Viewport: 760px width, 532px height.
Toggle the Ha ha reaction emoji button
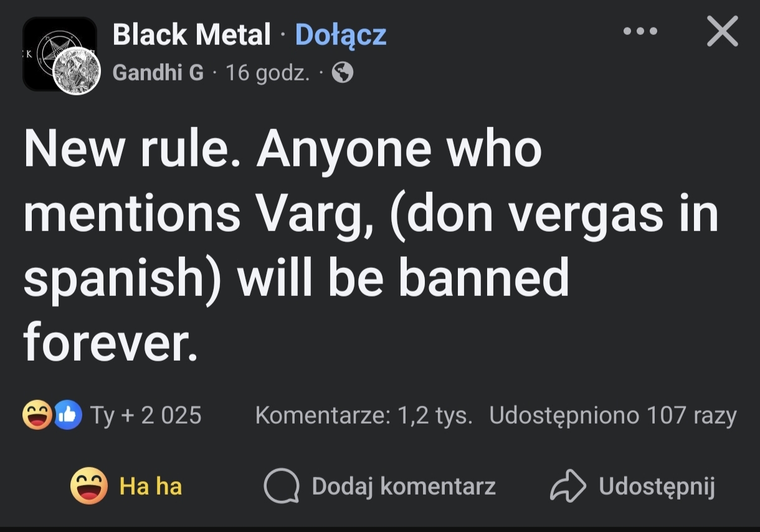tap(89, 486)
